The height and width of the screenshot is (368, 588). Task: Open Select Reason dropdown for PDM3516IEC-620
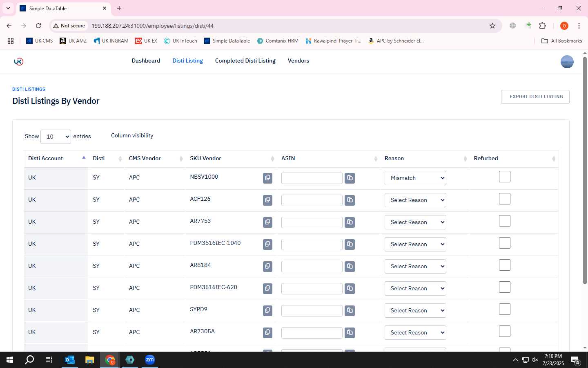pos(415,288)
